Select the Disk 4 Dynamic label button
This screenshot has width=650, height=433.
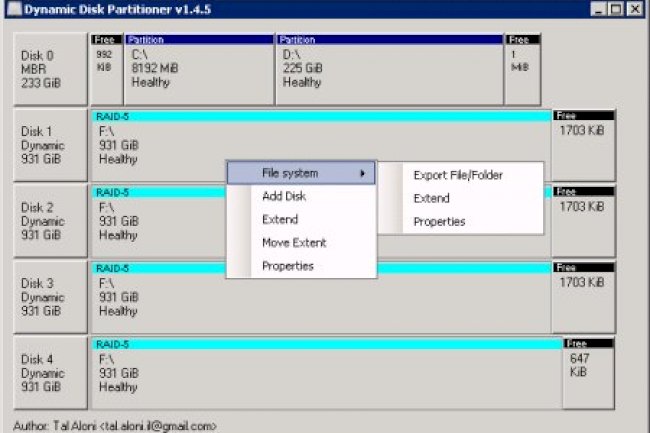50,372
